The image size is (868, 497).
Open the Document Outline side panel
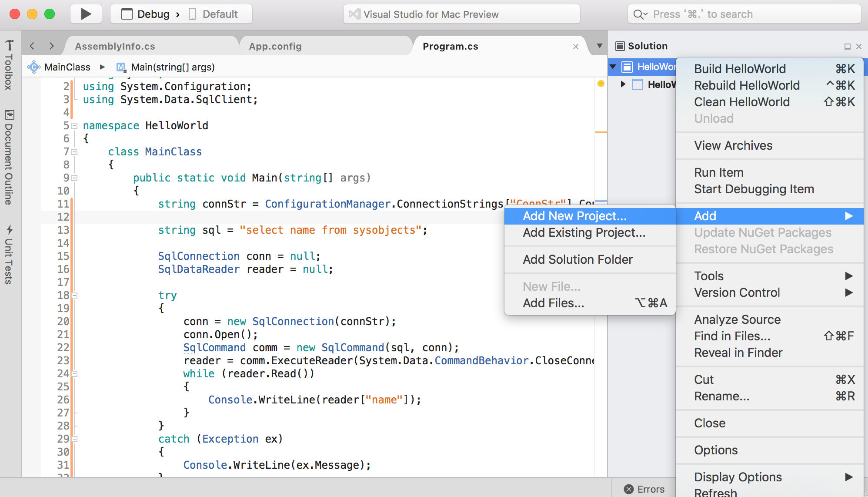tap(9, 158)
